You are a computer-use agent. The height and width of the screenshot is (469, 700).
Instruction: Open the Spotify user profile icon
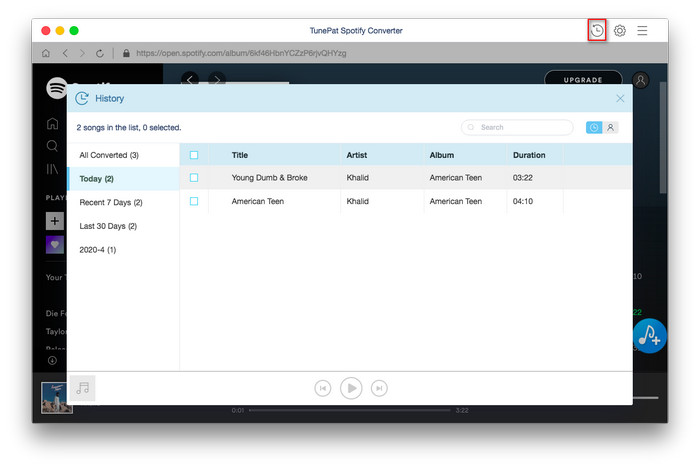click(641, 80)
